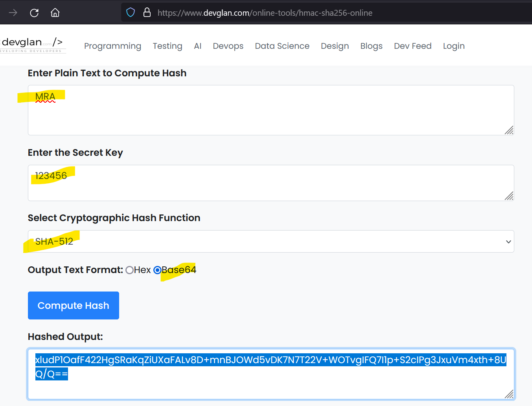This screenshot has width=532, height=406.
Task: Open the Design menu
Action: point(335,46)
